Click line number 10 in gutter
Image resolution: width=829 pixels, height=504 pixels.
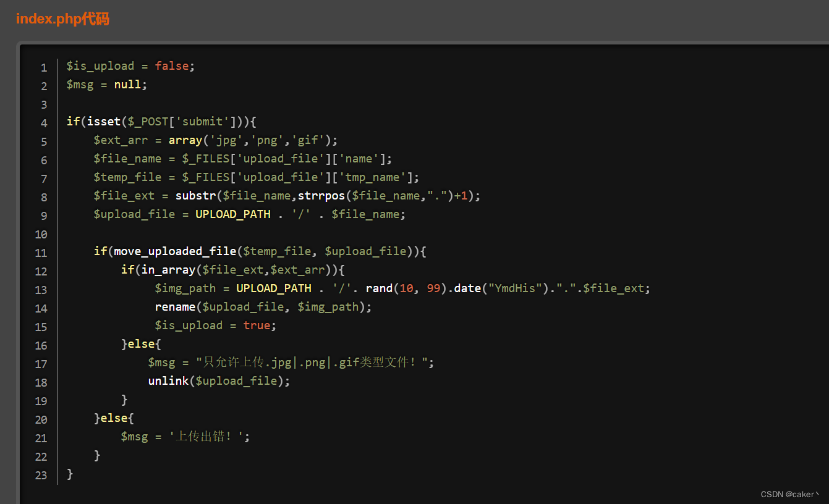click(41, 234)
